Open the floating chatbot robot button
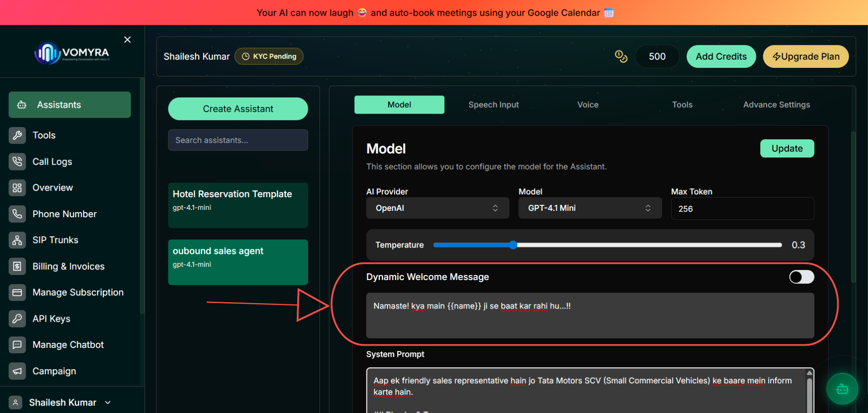Screen dimensions: 868x413 tap(842, 389)
